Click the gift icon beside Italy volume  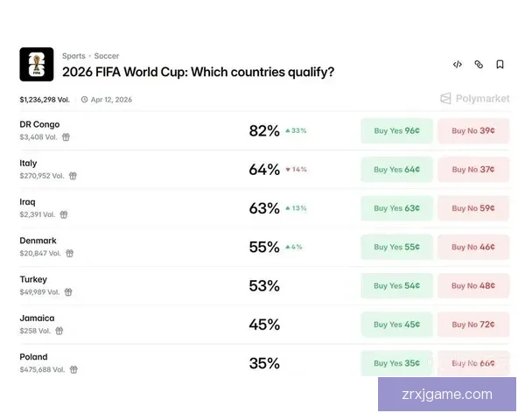tap(73, 176)
